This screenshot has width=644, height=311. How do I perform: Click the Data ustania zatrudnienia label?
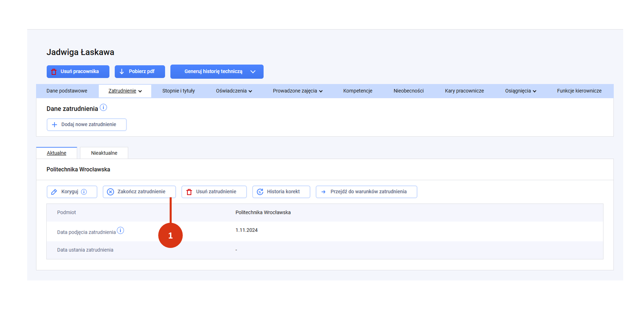click(x=85, y=250)
